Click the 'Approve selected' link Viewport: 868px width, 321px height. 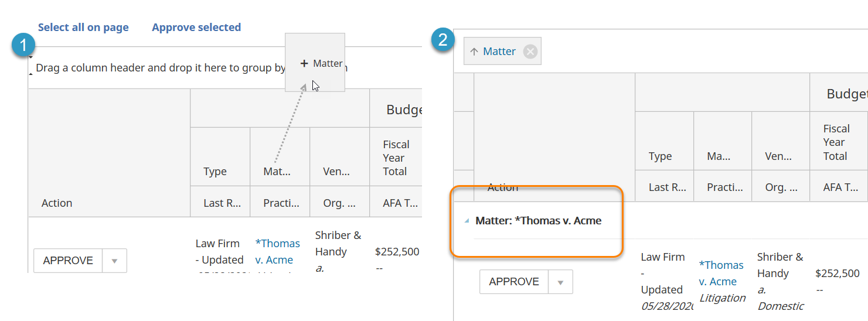coord(196,28)
